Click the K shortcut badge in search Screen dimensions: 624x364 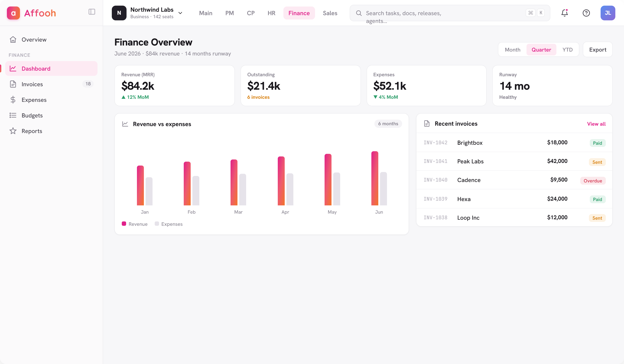(x=541, y=13)
